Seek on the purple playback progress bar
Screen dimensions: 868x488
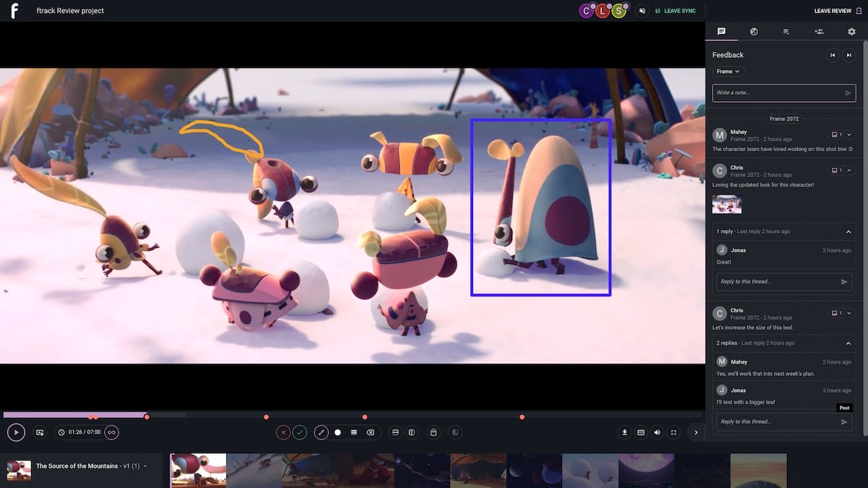[75, 415]
